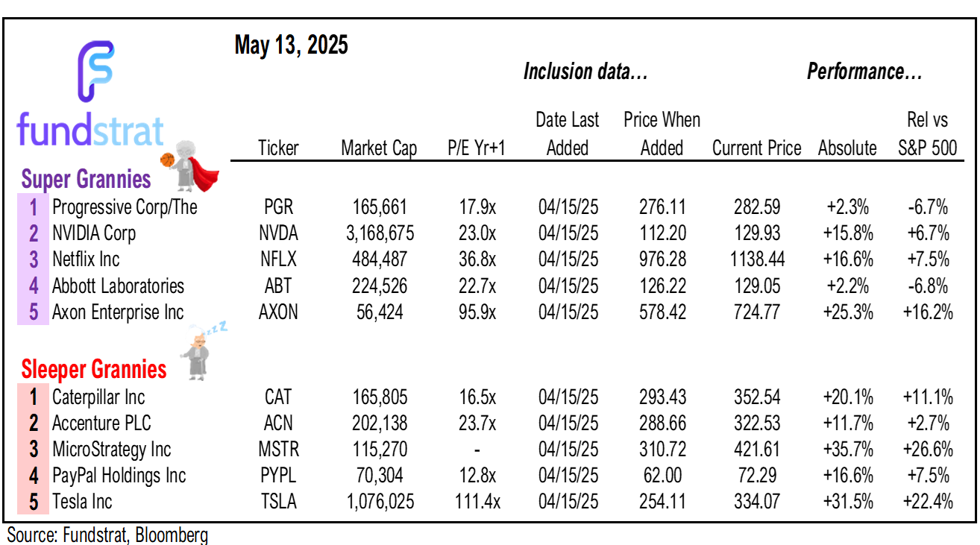Select the purple rank 1 cell
The height and width of the screenshot is (545, 980).
pos(34,207)
